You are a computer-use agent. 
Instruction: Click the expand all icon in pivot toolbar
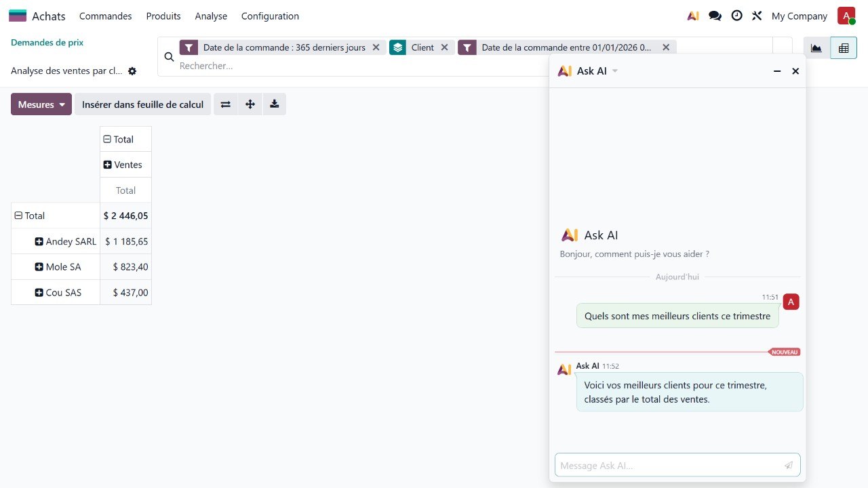250,104
